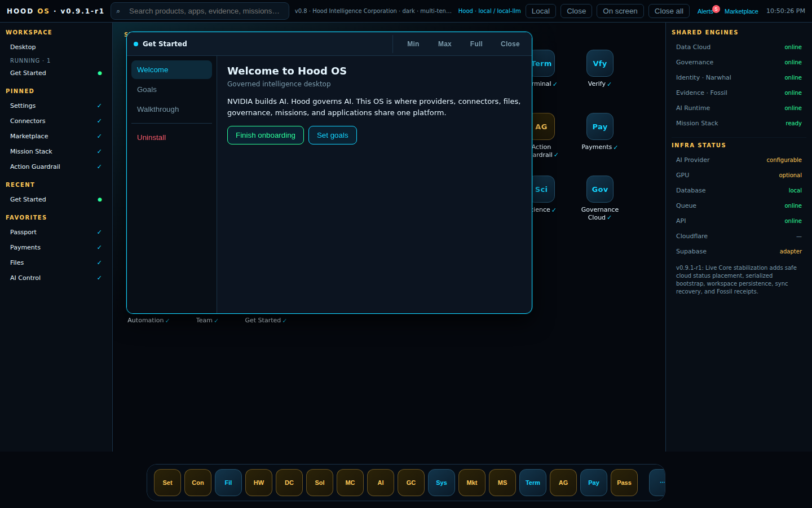Viewport: 812px width, 508px height.
Task: Open the AG dock icon
Action: click(x=563, y=483)
